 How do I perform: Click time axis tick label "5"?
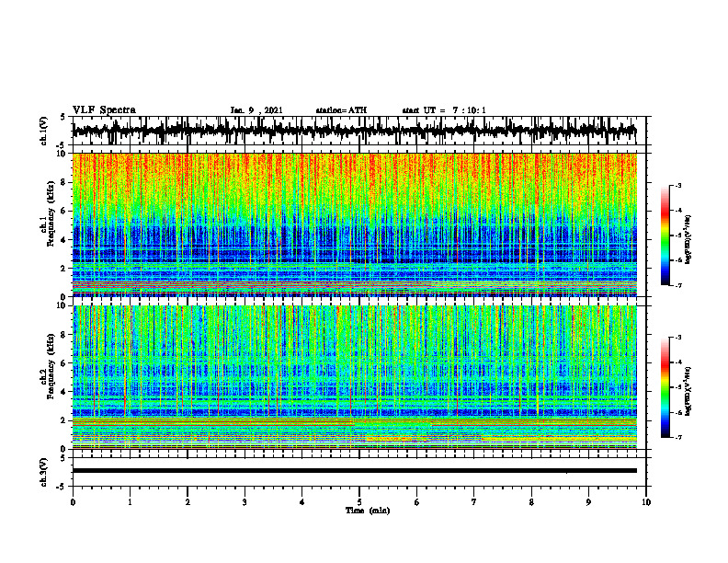[359, 502]
